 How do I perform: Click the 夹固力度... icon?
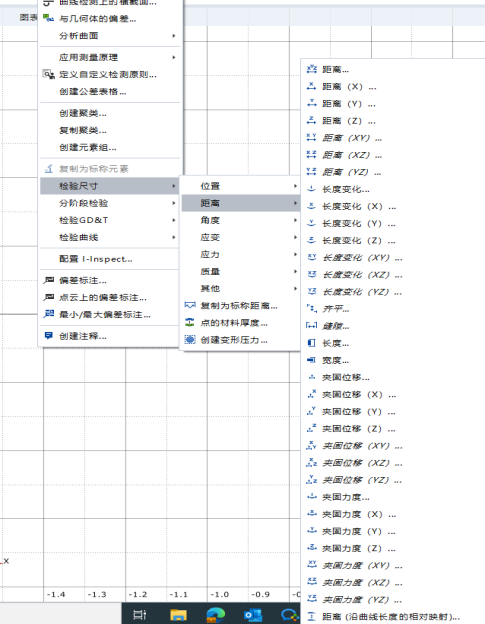(x=312, y=497)
